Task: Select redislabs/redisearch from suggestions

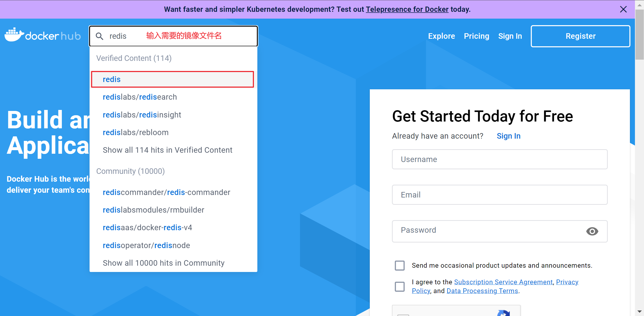Action: [139, 97]
